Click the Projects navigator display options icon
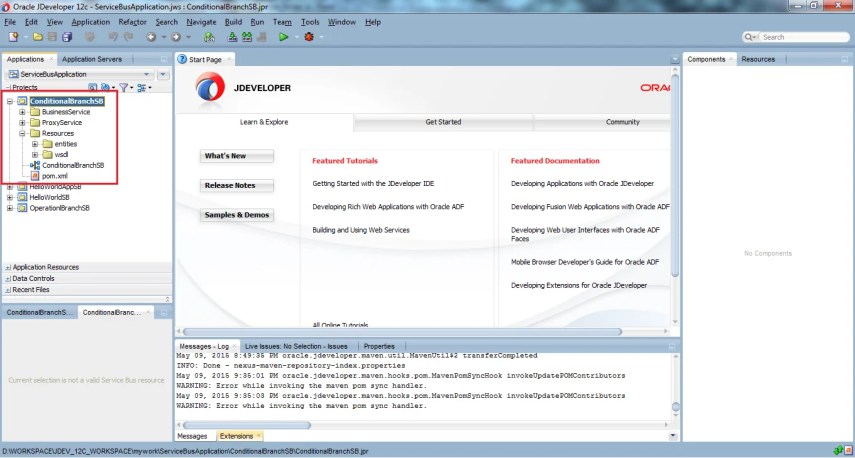 click(141, 87)
